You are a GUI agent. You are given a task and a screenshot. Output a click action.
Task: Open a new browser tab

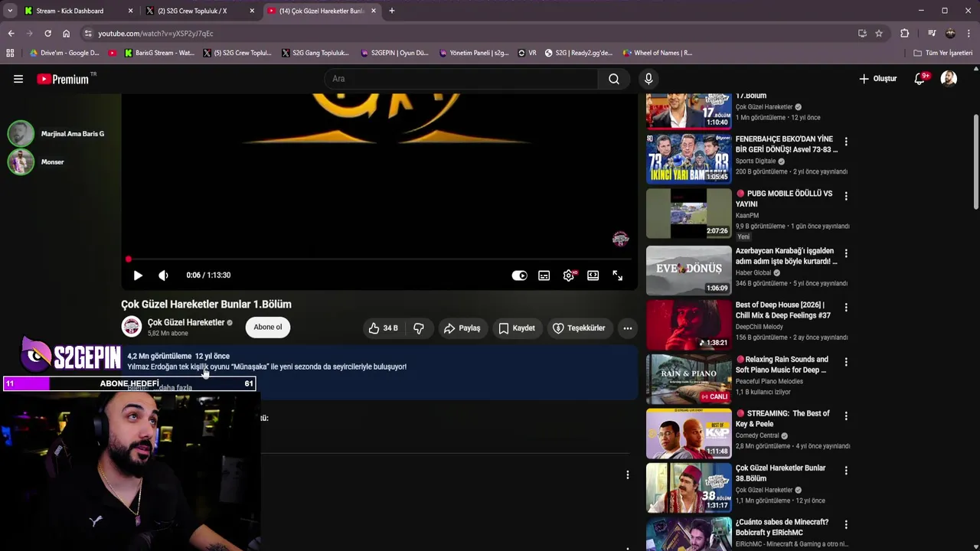coord(392,11)
